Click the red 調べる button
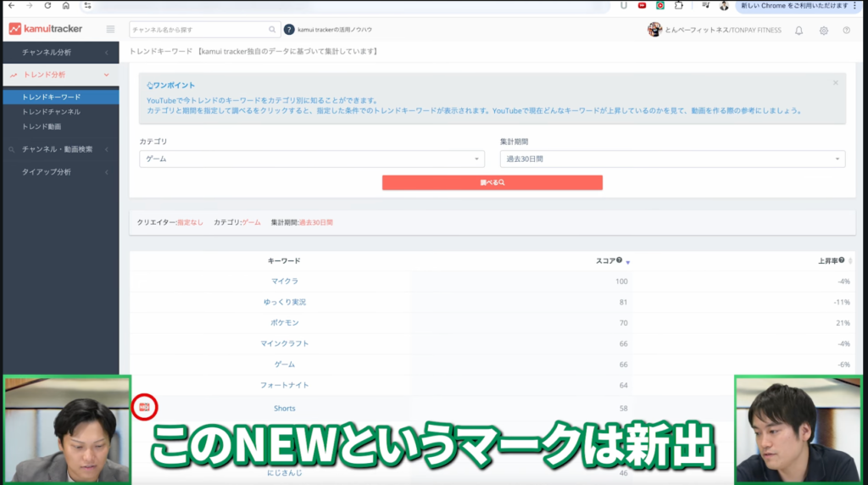The height and width of the screenshot is (485, 868). click(492, 182)
